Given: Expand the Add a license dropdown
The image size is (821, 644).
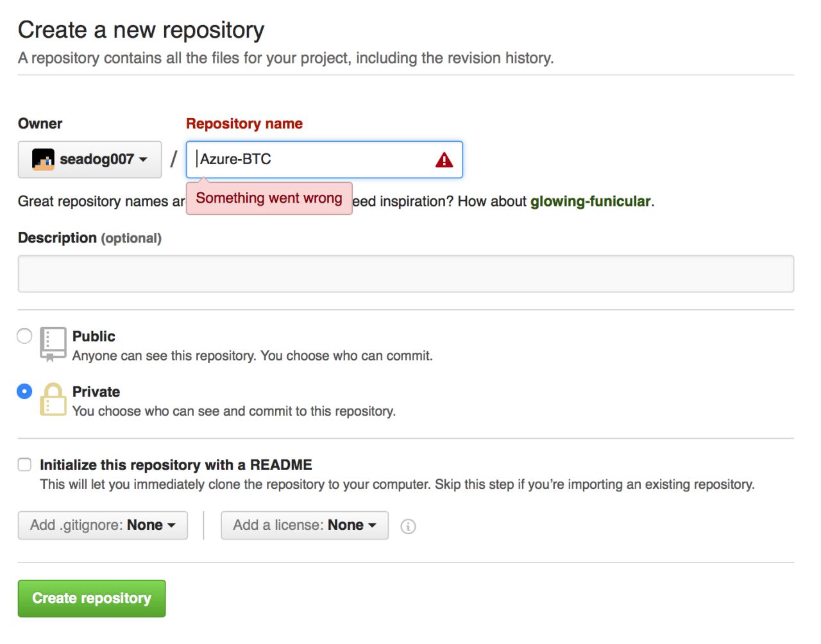Looking at the screenshot, I should click(x=305, y=525).
